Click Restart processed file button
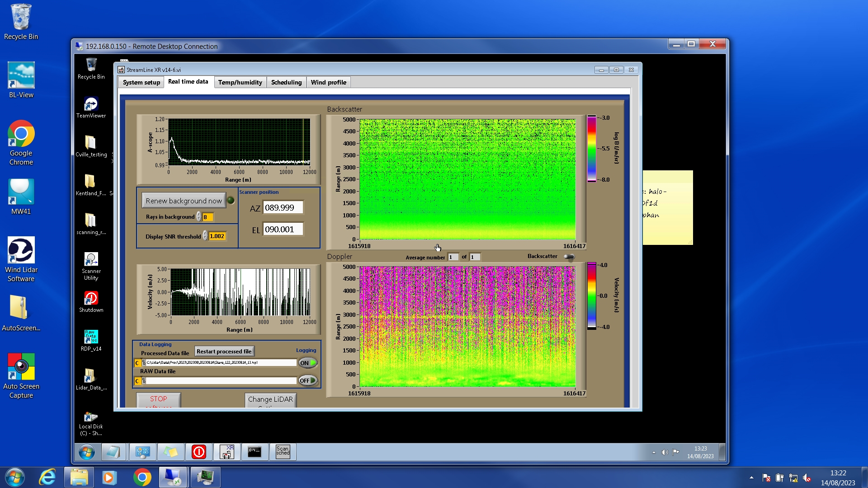868x488 pixels. click(224, 351)
